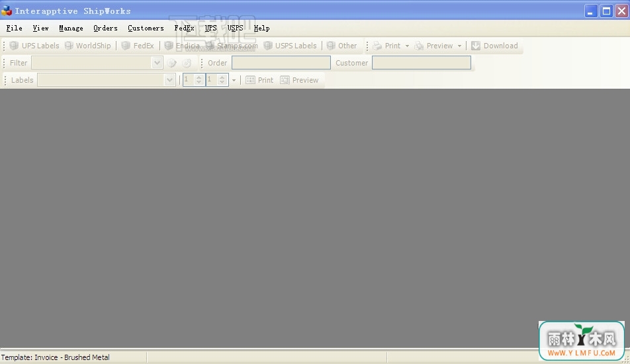This screenshot has height=364, width=630.
Task: Click the main toolbar Preview icon
Action: tap(419, 46)
